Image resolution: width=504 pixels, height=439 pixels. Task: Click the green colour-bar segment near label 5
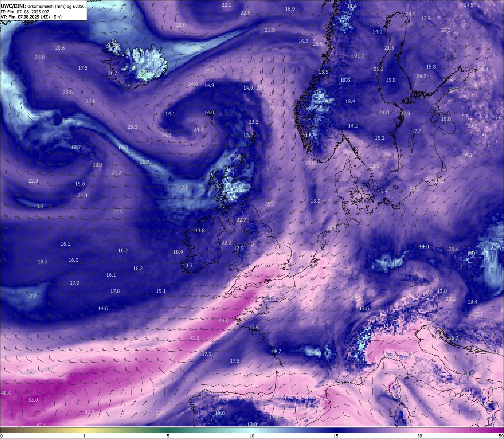pos(168,430)
